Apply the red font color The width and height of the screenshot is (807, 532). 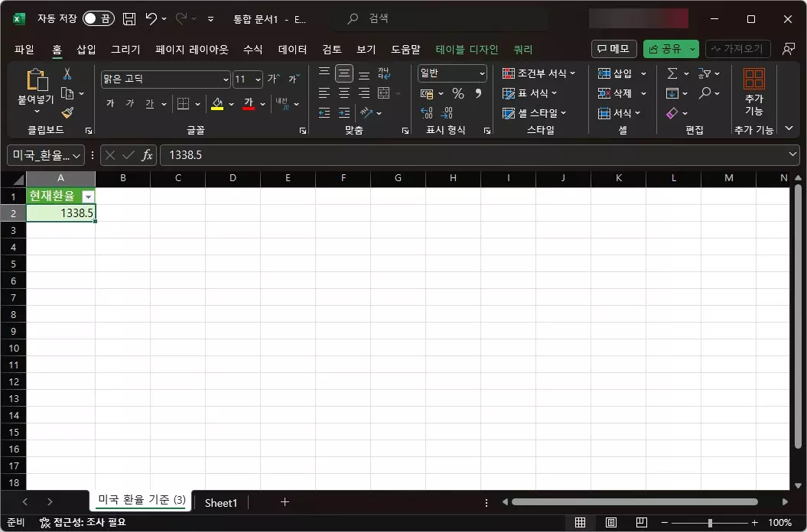(x=249, y=103)
